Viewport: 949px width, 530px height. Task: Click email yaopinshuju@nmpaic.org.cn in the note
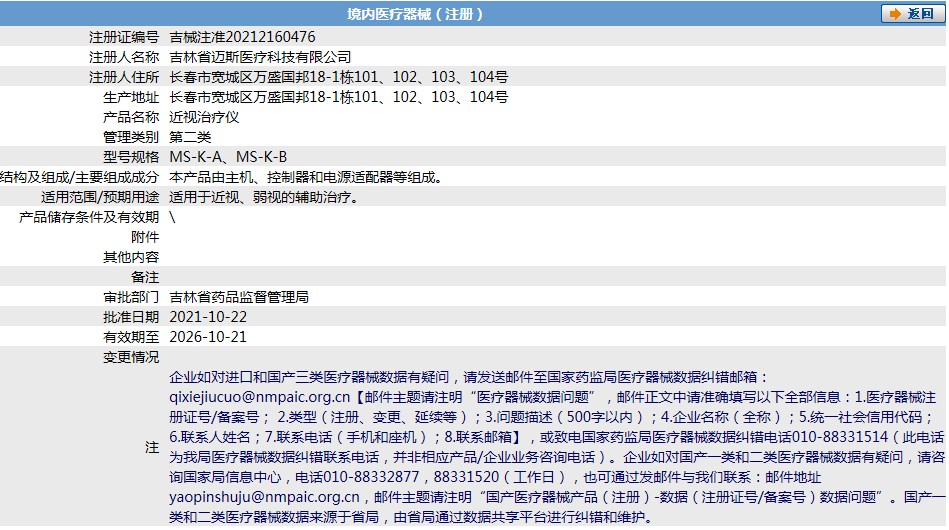coord(264,497)
